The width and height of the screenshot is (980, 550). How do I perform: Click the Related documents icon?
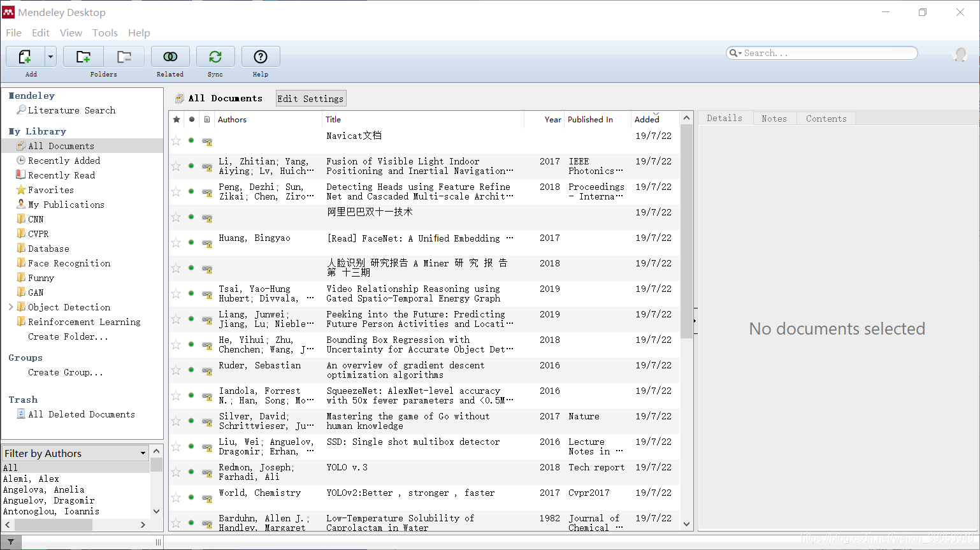170,57
